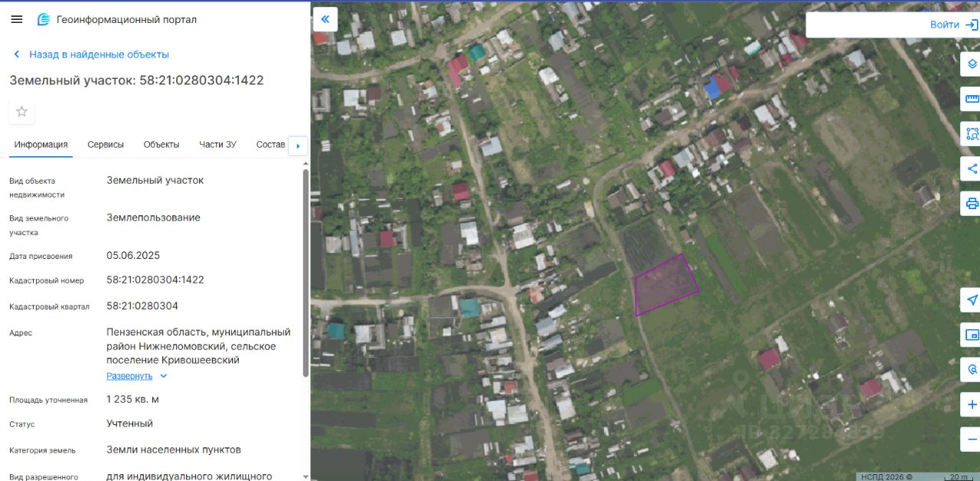980x481 pixels.
Task: Print the map with the printer icon
Action: (971, 203)
